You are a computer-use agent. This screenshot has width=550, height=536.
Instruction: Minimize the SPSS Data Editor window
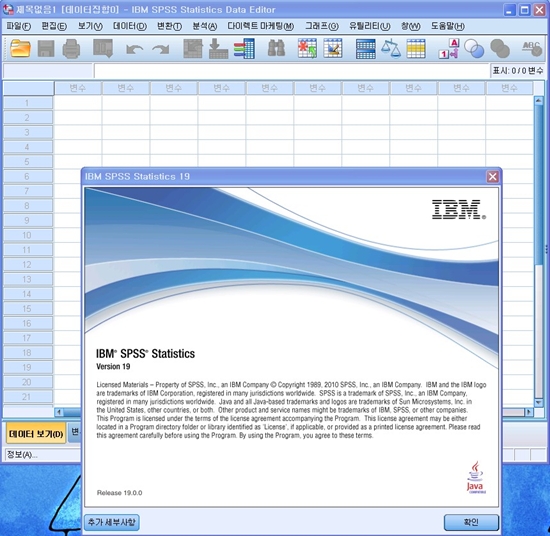509,10
